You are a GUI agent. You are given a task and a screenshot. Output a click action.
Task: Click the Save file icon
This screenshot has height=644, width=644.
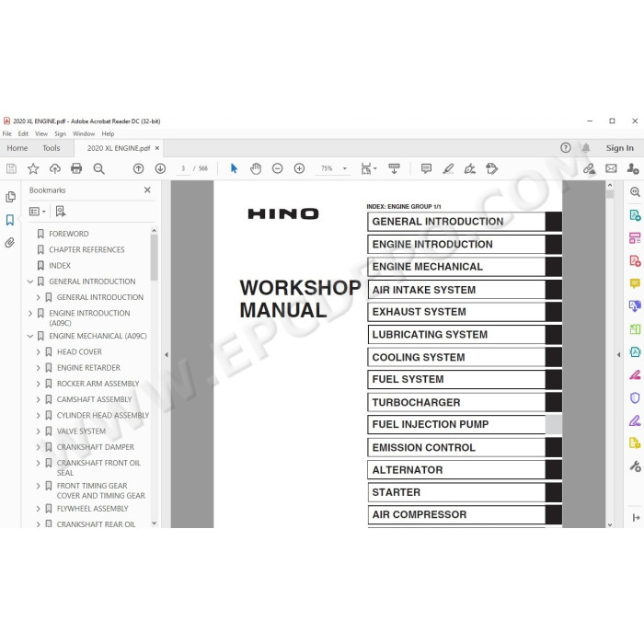[11, 168]
